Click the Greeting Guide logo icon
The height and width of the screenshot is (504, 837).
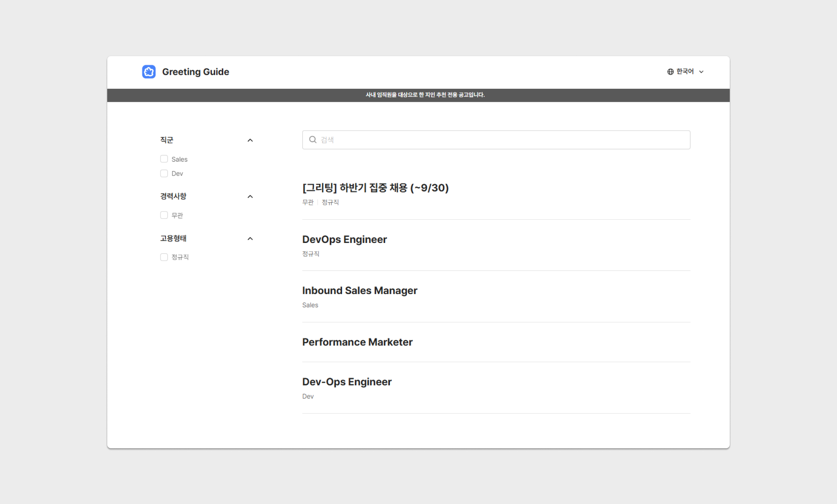pos(149,72)
